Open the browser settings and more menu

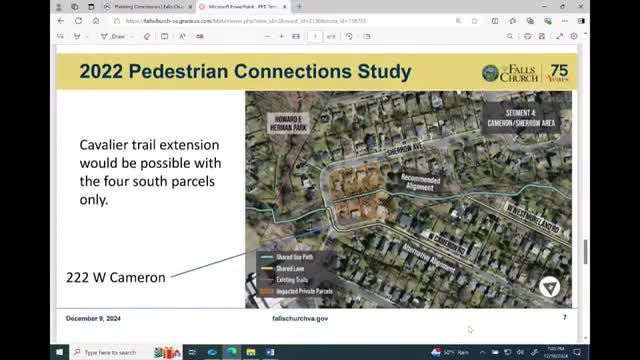pyautogui.click(x=564, y=21)
